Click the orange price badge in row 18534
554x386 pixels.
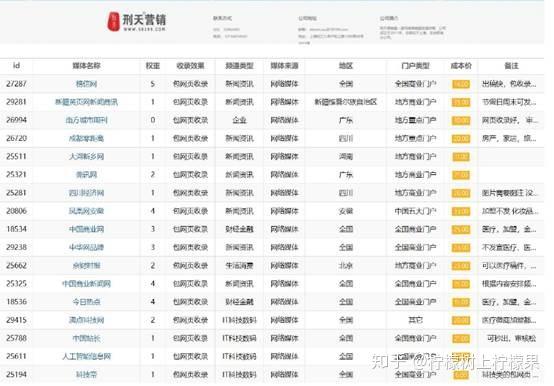(x=461, y=230)
